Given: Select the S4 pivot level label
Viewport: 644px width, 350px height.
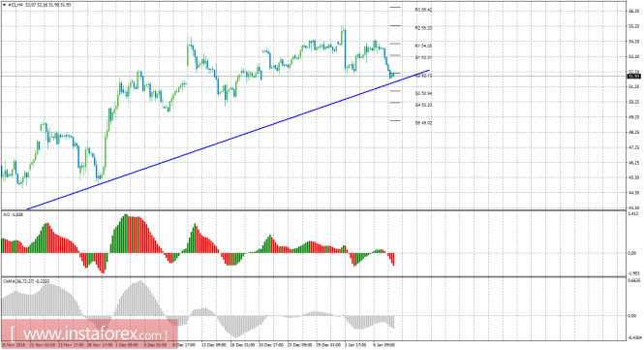Looking at the screenshot, I should tap(423, 105).
